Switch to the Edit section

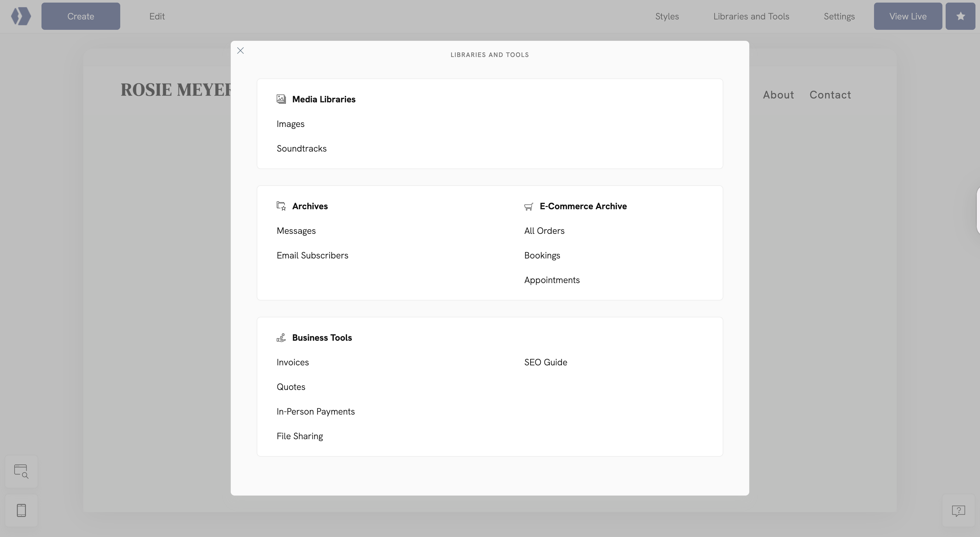point(156,16)
